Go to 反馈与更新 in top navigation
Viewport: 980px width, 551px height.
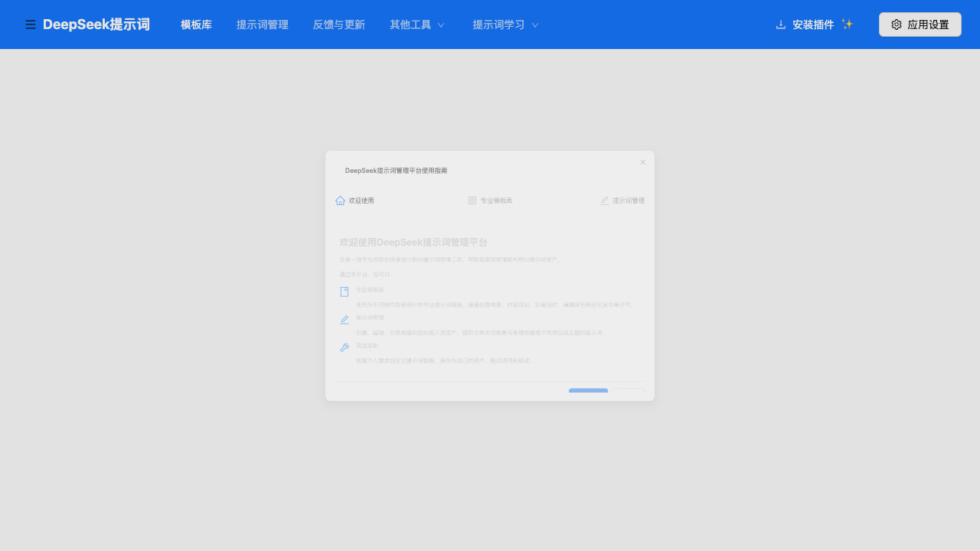click(x=339, y=24)
